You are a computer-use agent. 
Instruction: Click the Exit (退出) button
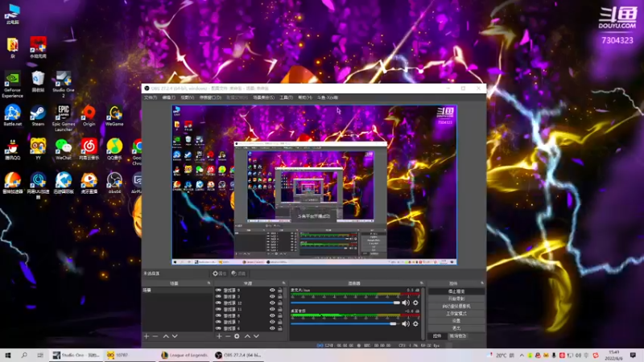456,328
